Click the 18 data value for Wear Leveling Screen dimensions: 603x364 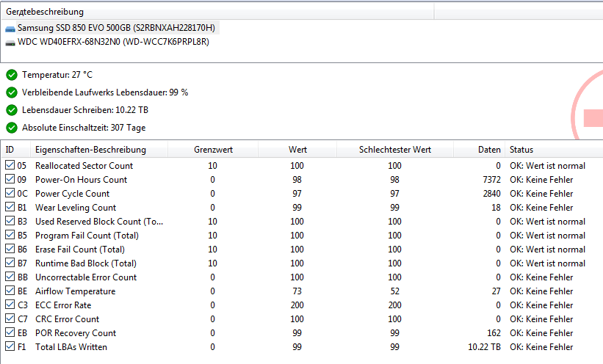496,208
